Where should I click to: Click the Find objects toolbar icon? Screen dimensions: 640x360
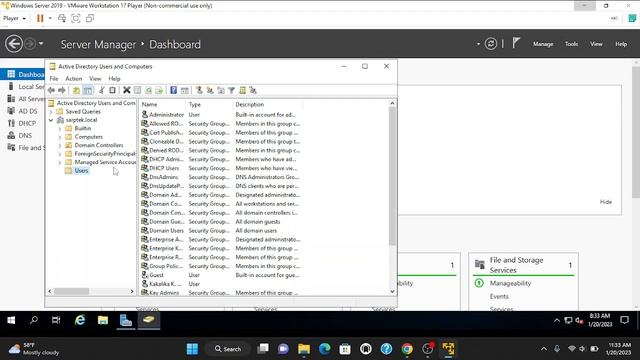(242, 90)
